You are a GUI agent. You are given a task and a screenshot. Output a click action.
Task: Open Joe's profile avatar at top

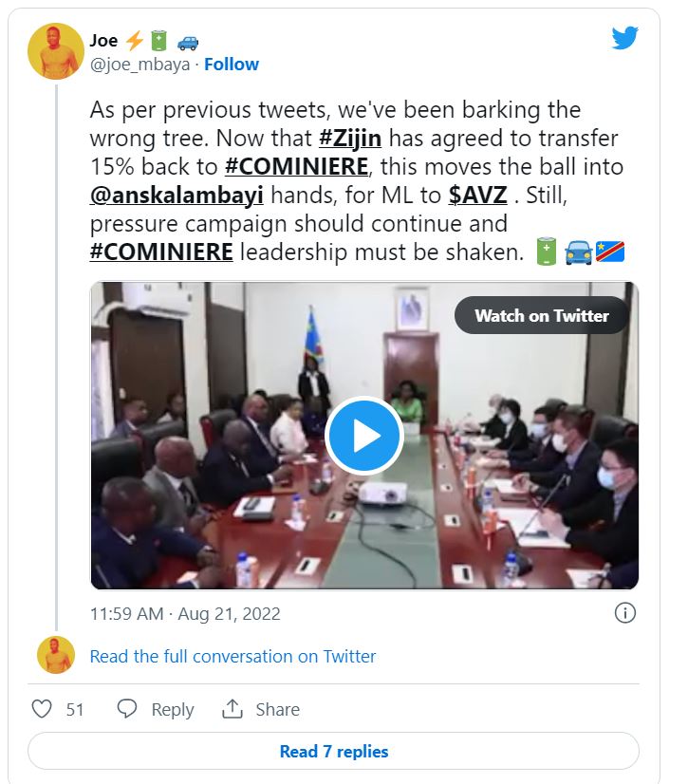[x=56, y=51]
